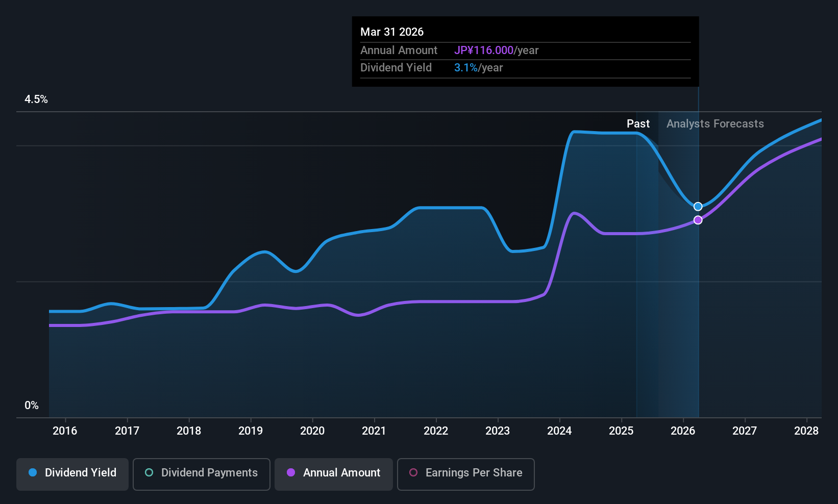
Task: Click the 2028 x-axis label
Action: click(806, 431)
